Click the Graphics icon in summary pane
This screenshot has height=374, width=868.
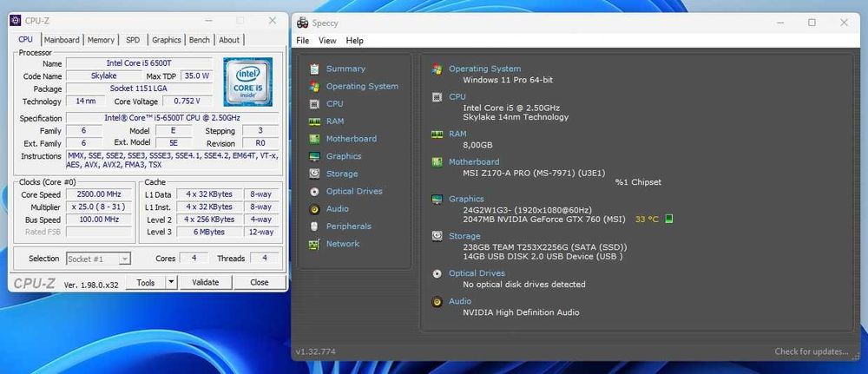pyautogui.click(x=437, y=200)
